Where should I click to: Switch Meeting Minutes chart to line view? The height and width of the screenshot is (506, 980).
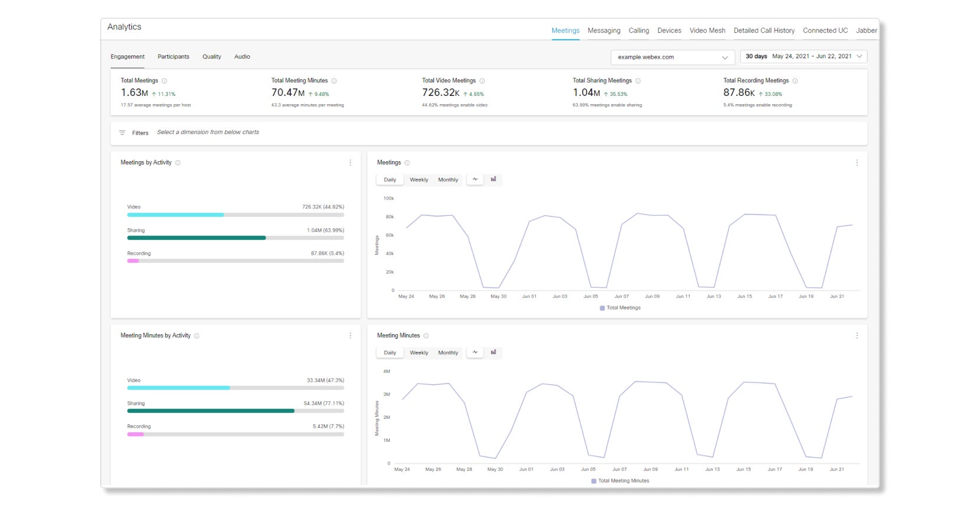click(475, 352)
